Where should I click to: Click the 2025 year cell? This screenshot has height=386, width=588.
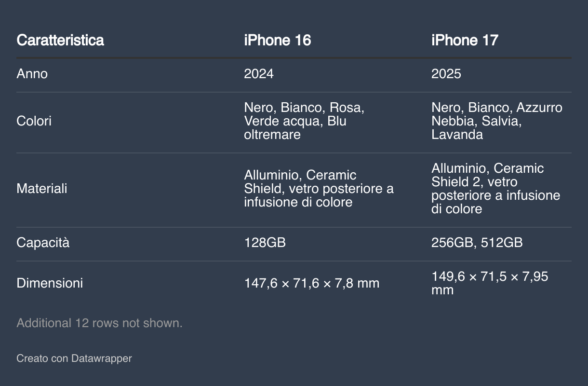[446, 74]
